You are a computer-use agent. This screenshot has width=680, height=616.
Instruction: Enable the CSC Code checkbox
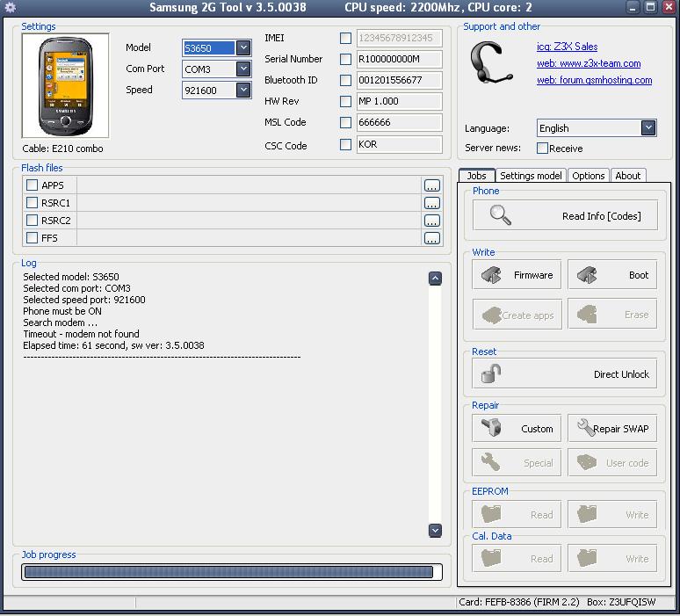[x=345, y=144]
